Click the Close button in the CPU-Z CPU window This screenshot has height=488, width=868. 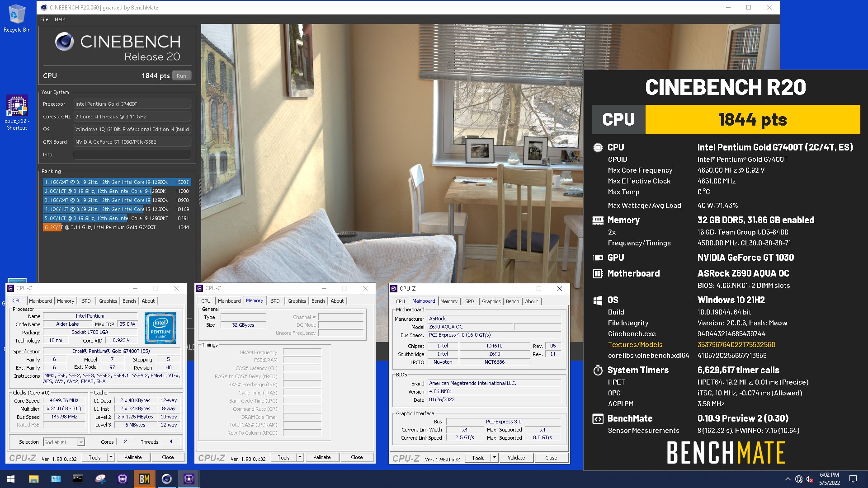pos(168,457)
